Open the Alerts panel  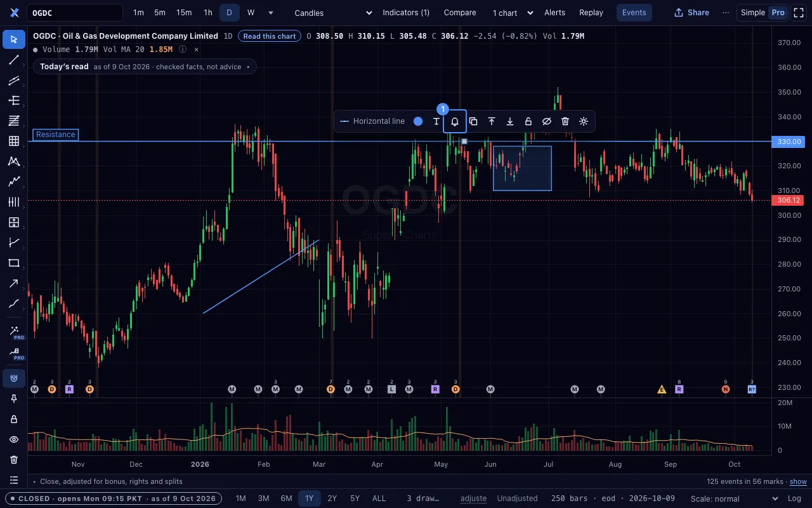(555, 13)
